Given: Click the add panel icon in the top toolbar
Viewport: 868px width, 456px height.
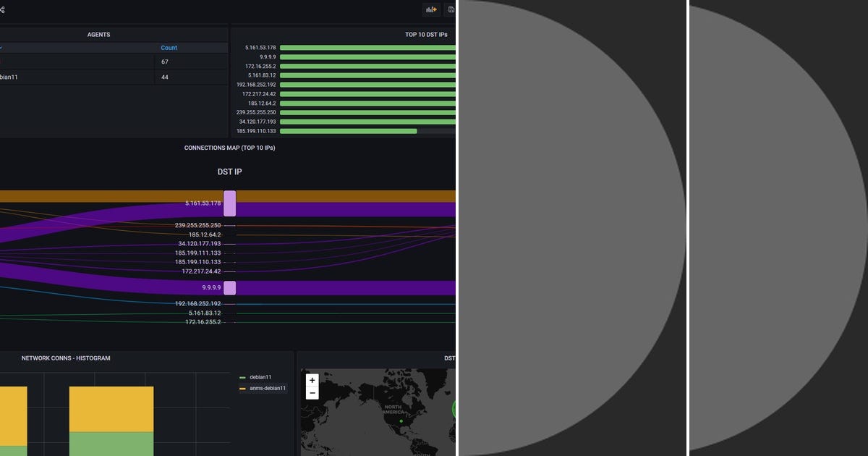Looking at the screenshot, I should 432,9.
